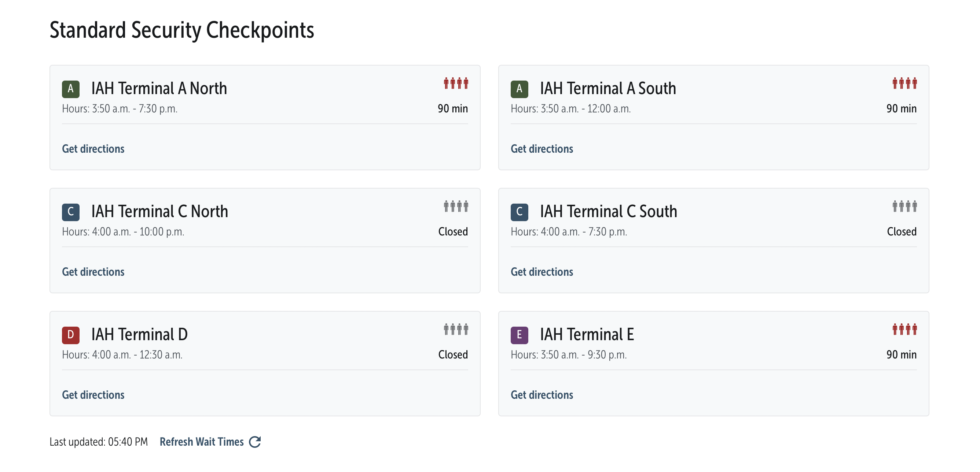
Task: Click the red crowd icon for Terminal A North
Action: pos(455,83)
